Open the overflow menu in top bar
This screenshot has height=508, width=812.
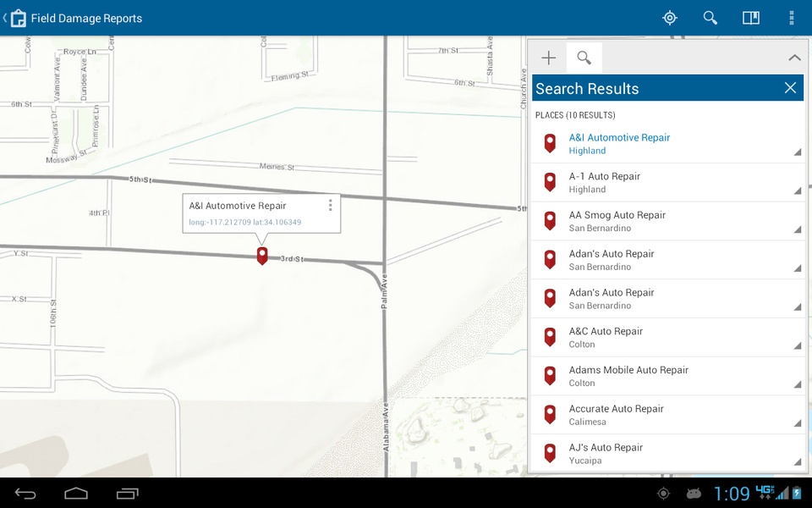pyautogui.click(x=792, y=18)
